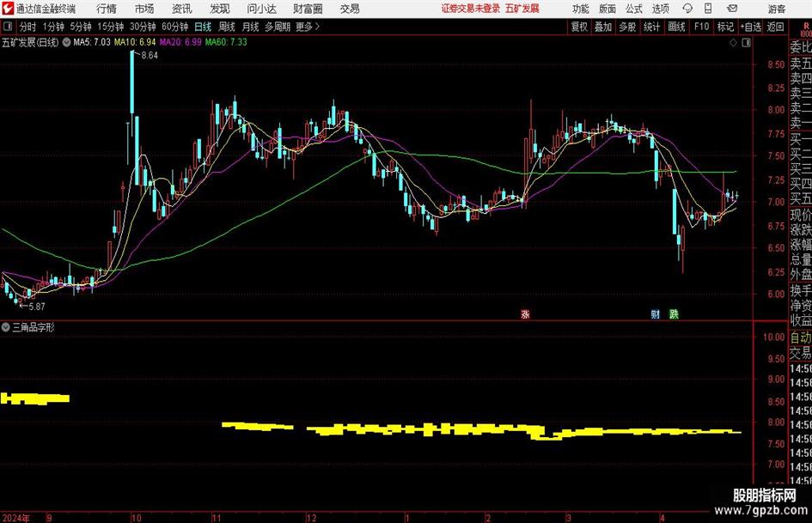Open the 版面 menu
The height and width of the screenshot is (523, 812).
pyautogui.click(x=607, y=9)
